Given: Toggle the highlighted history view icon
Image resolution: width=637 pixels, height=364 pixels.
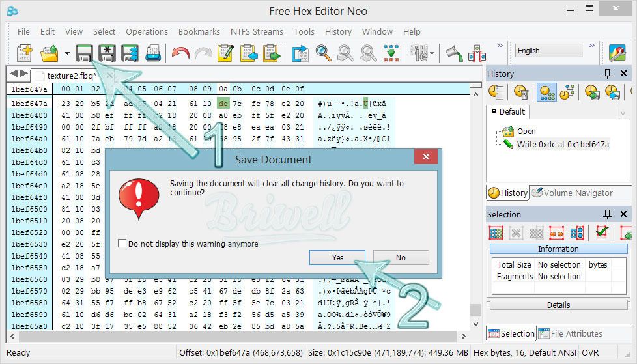Looking at the screenshot, I should [546, 92].
